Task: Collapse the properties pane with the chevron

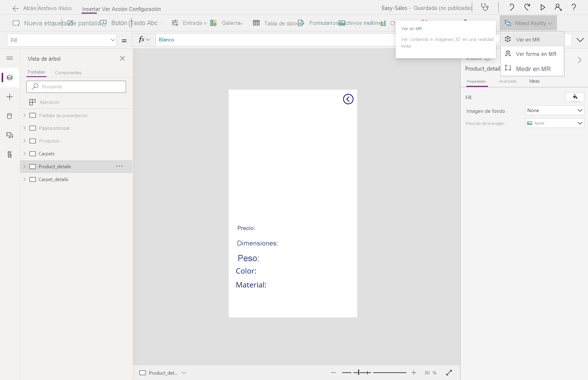Action: [579, 60]
